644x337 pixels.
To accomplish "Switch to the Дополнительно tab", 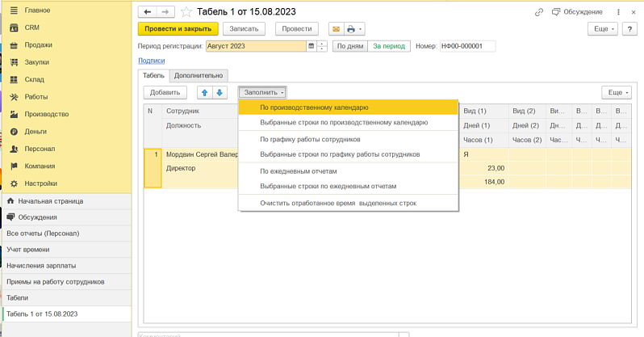I will point(197,75).
